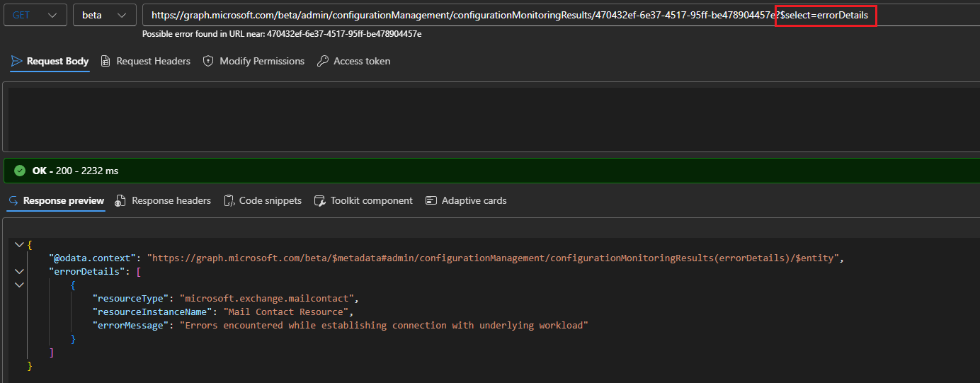Image resolution: width=980 pixels, height=383 pixels.
Task: Click the Access token key icon
Action: point(322,62)
